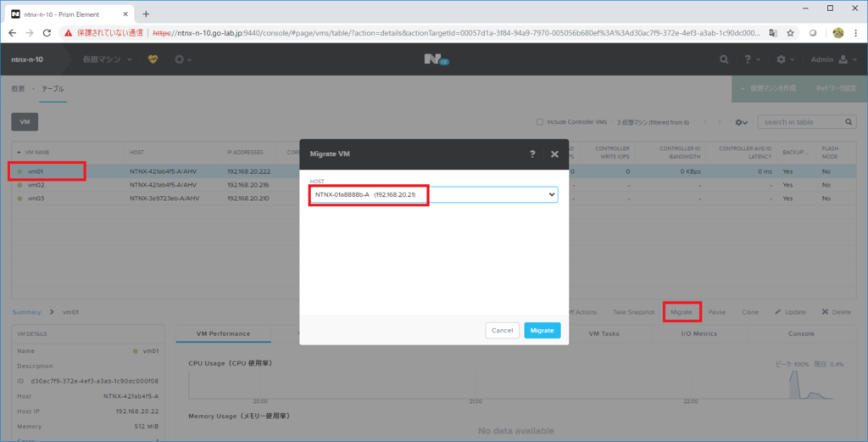Click the VM filter button

pos(25,122)
